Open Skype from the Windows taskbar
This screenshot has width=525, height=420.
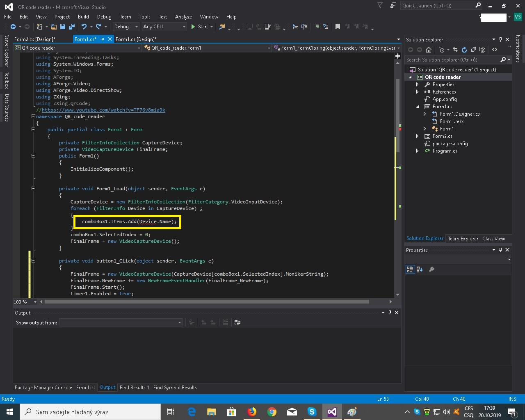[x=312, y=412]
